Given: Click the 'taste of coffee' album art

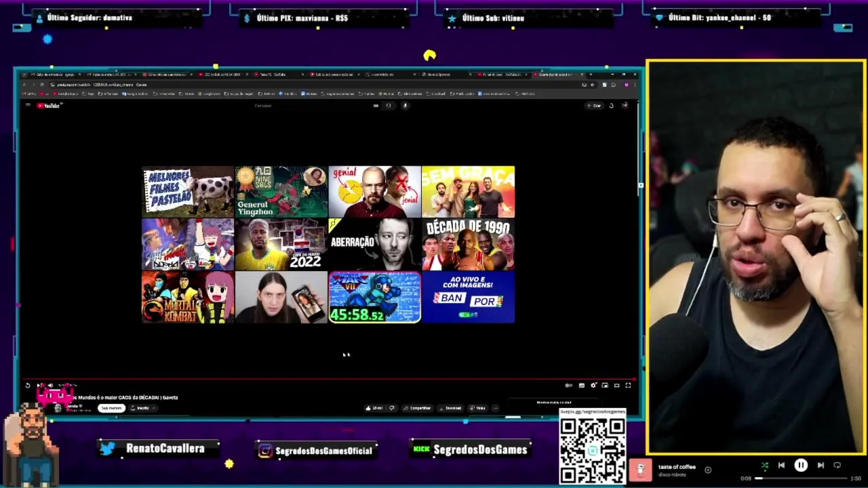Looking at the screenshot, I should pos(640,470).
